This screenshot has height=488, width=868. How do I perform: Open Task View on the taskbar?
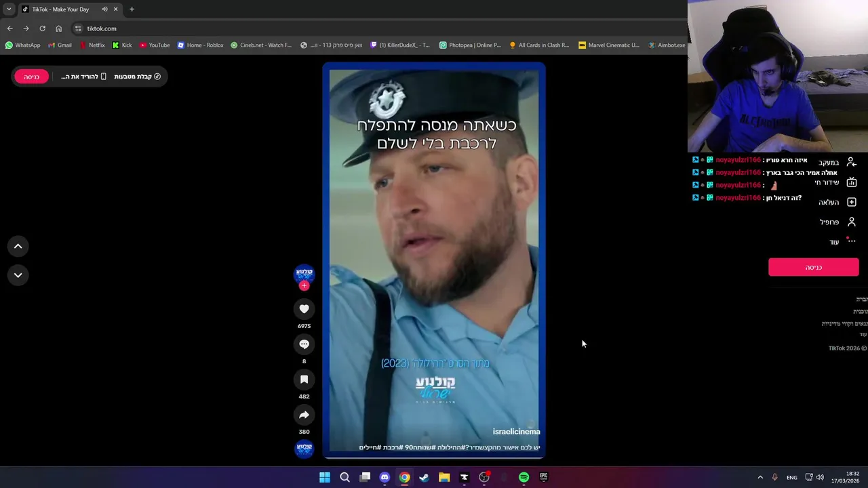click(365, 477)
